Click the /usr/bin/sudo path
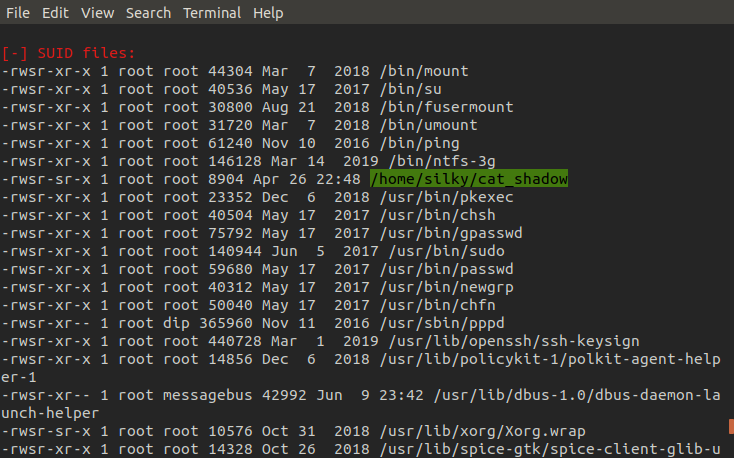The image size is (734, 458). (447, 251)
